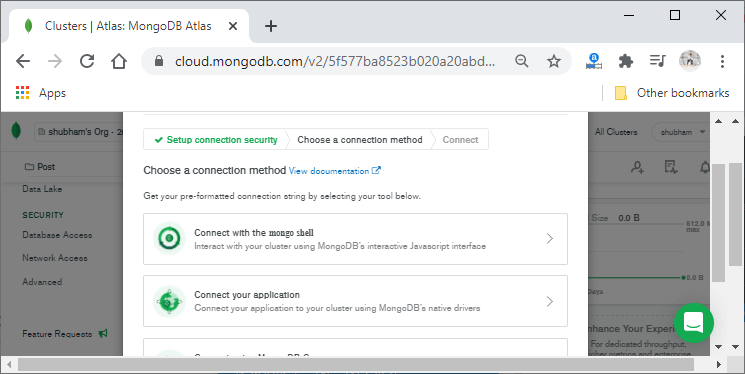The image size is (745, 374).
Task: Click the browser back arrow
Action: click(x=23, y=61)
